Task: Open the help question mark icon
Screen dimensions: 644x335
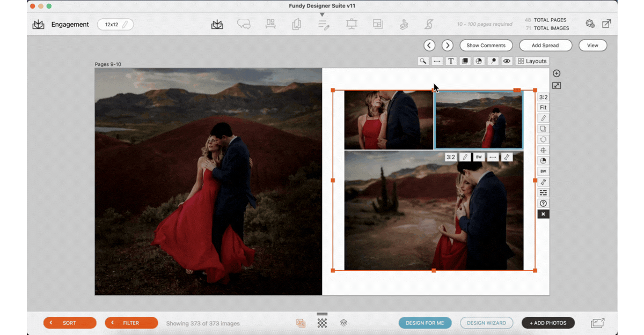Action: tap(543, 203)
